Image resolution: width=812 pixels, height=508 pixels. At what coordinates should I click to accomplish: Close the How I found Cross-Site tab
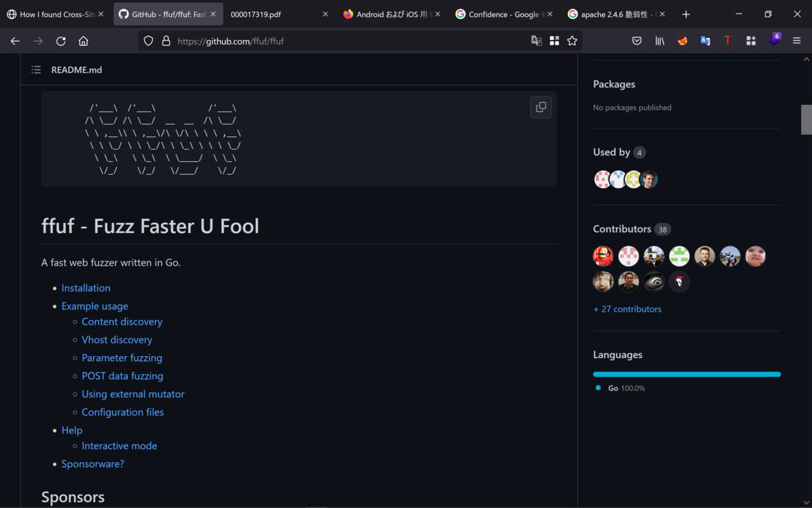click(x=100, y=14)
